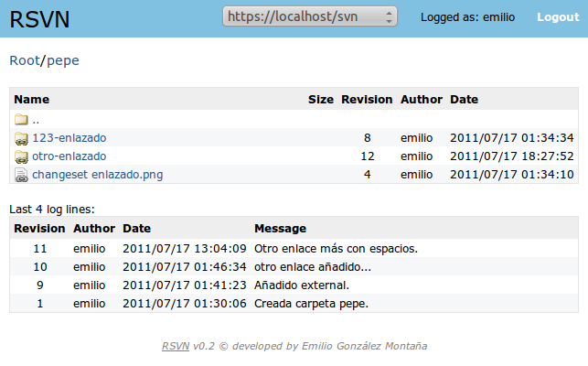588x366 pixels.
Task: Click the "Last 4 log lines:" label
Action: point(52,210)
